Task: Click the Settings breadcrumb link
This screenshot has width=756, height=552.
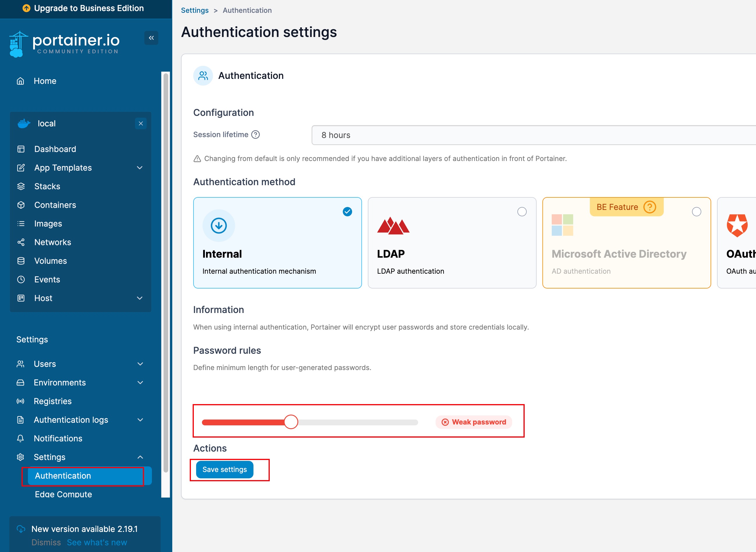Action: click(195, 10)
